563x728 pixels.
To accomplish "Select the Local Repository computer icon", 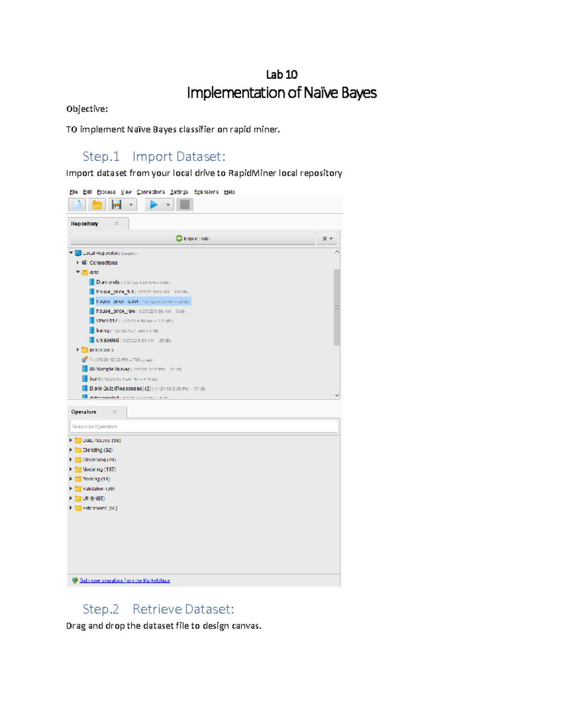I will 77,253.
